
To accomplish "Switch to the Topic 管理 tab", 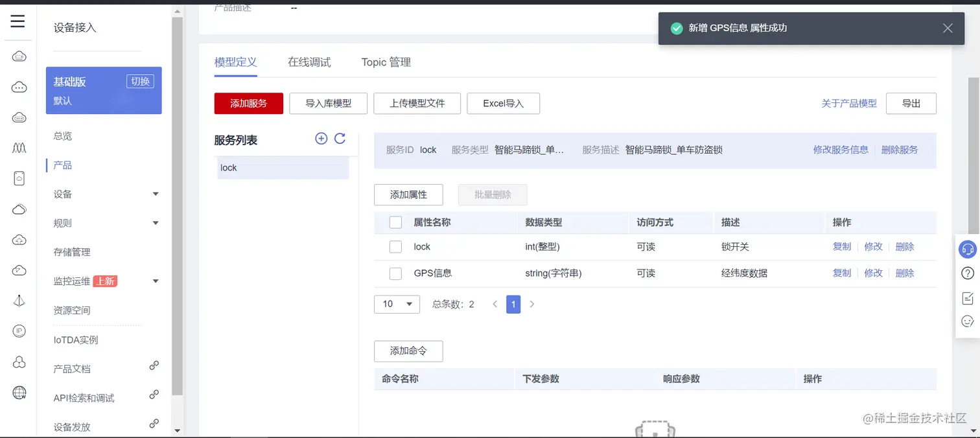I will tap(386, 62).
